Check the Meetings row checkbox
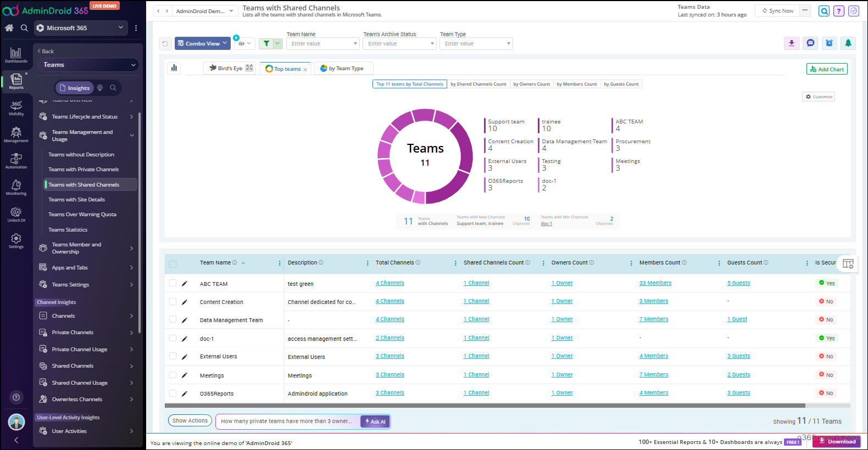This screenshot has width=868, height=450. click(173, 375)
